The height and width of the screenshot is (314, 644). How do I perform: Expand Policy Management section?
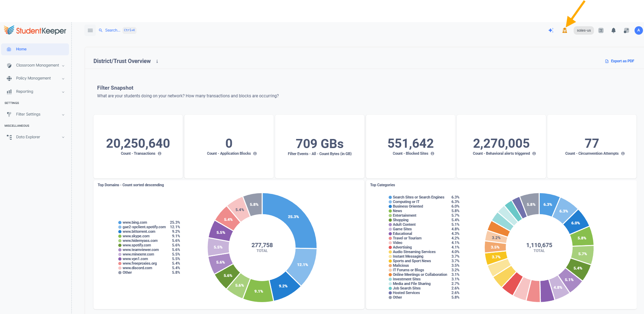[35, 78]
